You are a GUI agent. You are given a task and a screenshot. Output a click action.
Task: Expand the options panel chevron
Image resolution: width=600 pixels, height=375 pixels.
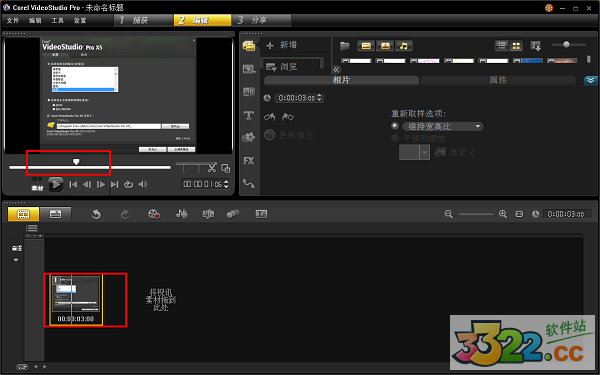point(591,80)
